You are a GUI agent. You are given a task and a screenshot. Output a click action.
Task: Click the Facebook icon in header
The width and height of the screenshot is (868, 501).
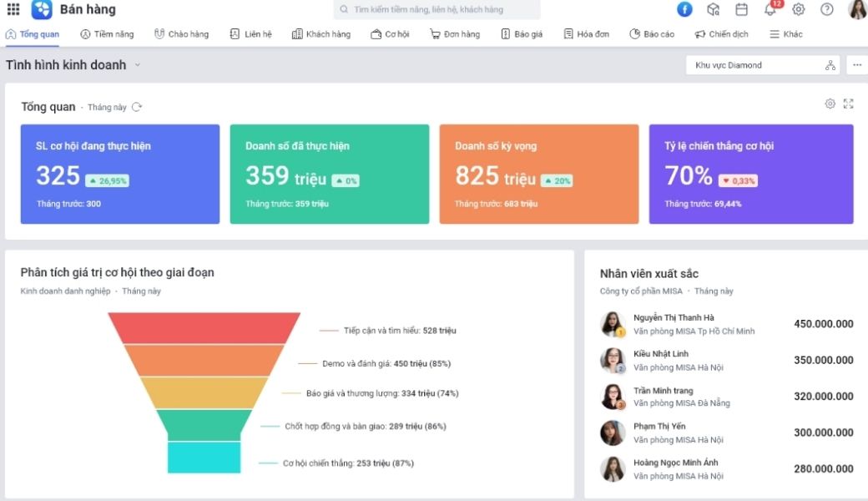coord(684,9)
